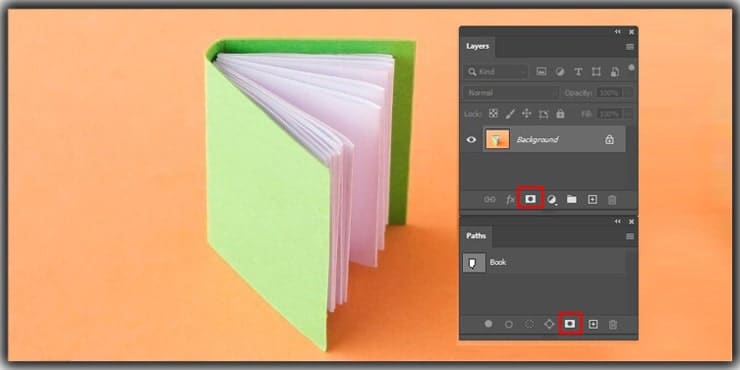Click the Book path name
The width and height of the screenshot is (740, 370).
pyautogui.click(x=498, y=262)
